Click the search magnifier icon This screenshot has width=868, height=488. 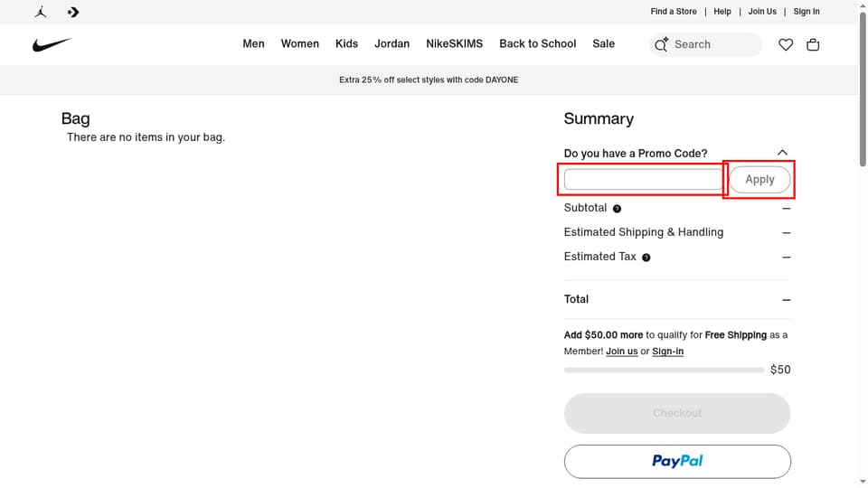(x=661, y=44)
